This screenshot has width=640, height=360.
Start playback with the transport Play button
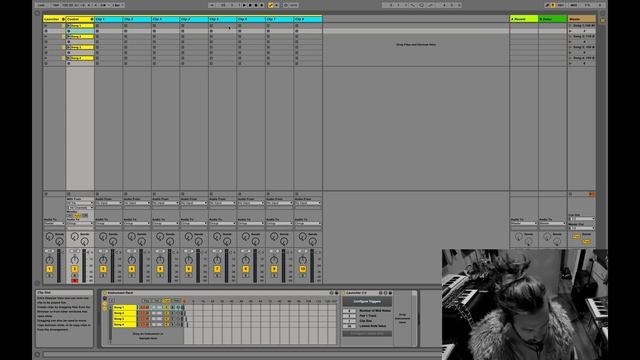(244, 5)
